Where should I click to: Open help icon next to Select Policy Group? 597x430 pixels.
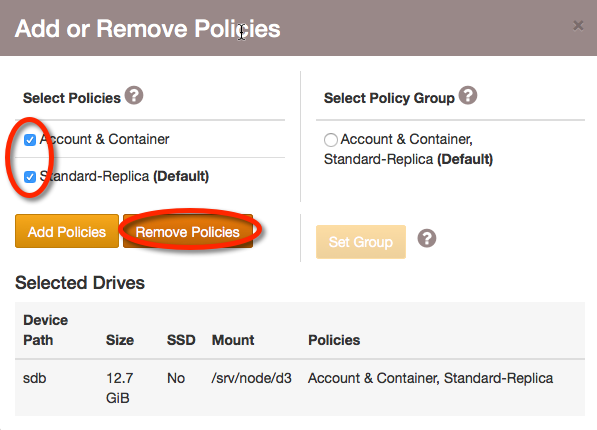[x=468, y=95]
